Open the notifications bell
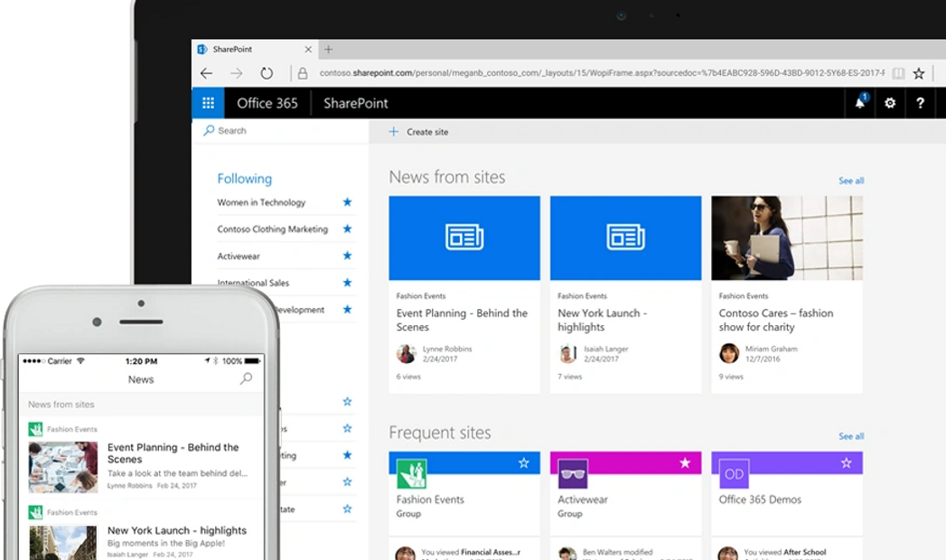 point(860,102)
